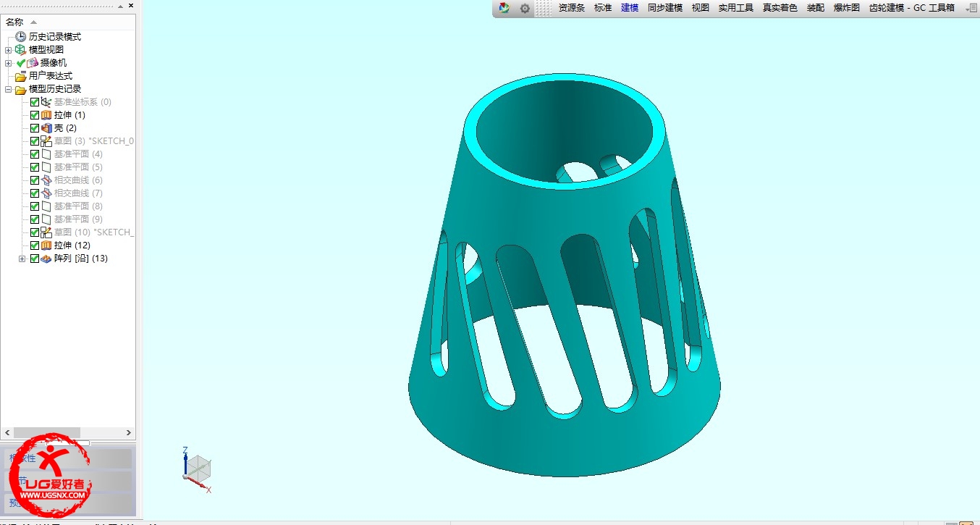Click the 用户表达式 folder icon
Image resolution: width=980 pixels, height=525 pixels.
(x=21, y=76)
